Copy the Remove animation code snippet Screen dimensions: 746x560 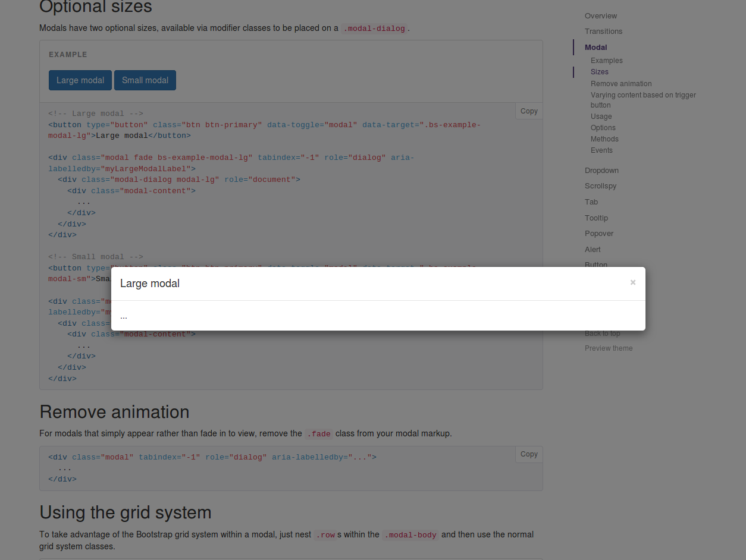[529, 454]
